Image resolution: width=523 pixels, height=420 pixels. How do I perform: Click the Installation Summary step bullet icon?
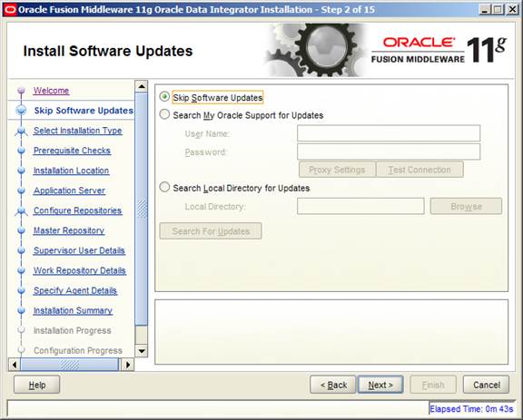[x=21, y=310]
